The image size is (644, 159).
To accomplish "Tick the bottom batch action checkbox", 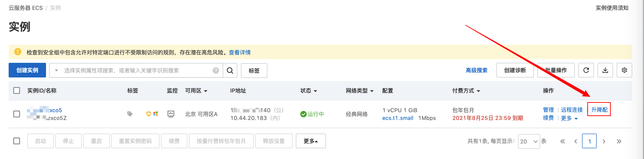I will coord(16,141).
